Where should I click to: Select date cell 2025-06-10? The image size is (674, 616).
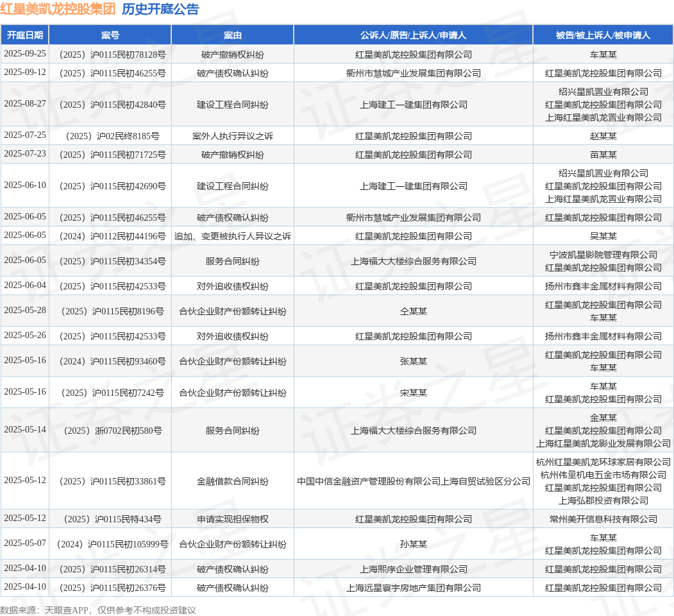[25, 185]
